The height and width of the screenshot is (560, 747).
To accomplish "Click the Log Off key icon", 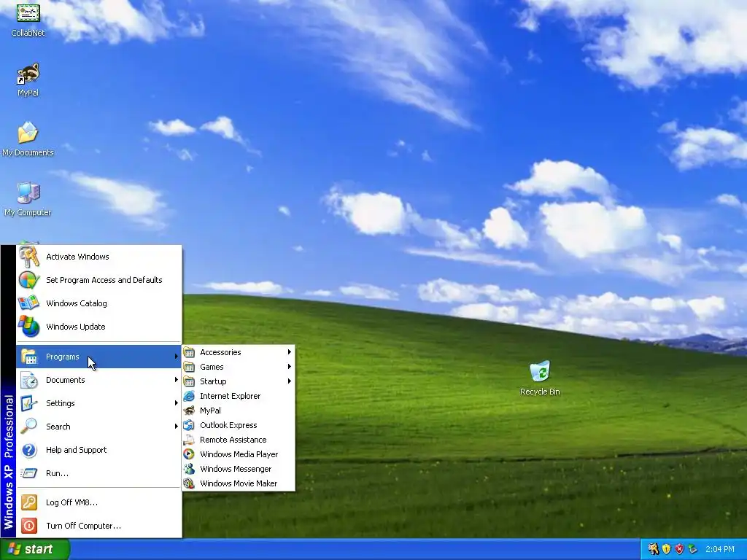I will [x=29, y=502].
